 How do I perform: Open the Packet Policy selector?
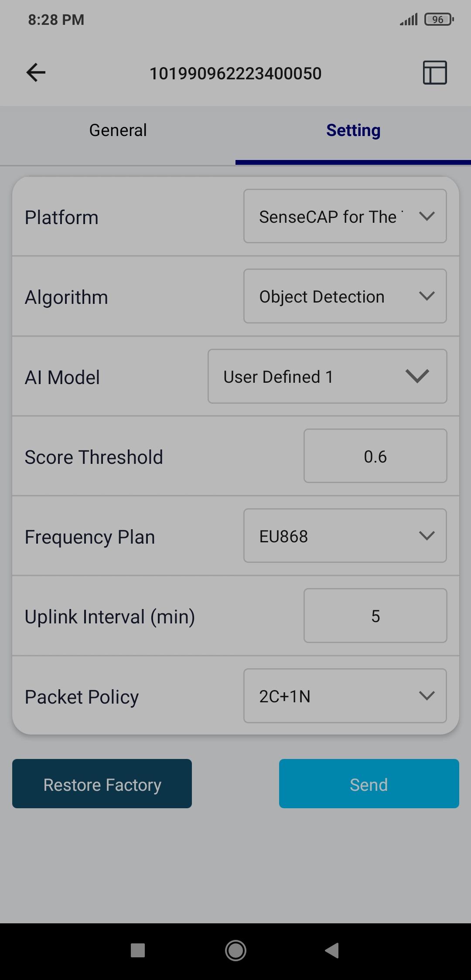345,696
